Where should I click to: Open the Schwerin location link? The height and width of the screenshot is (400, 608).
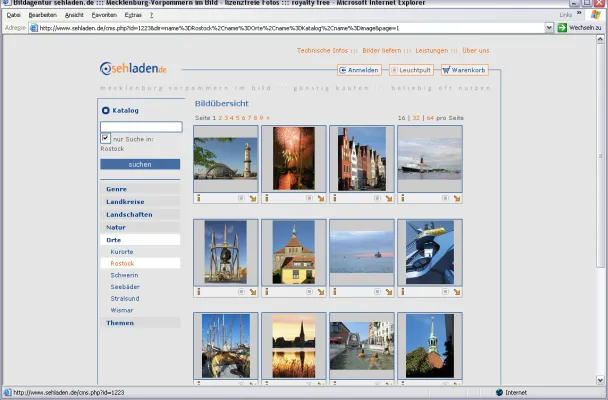[x=124, y=274]
